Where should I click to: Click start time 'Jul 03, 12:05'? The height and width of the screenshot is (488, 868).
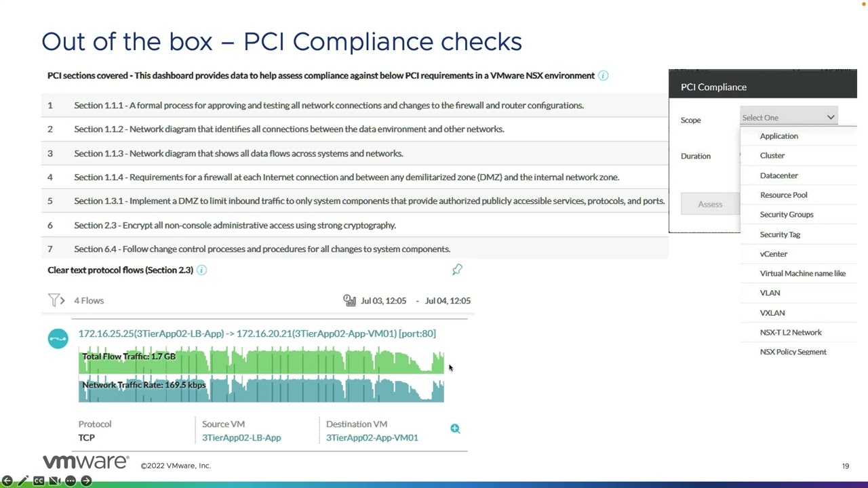384,300
